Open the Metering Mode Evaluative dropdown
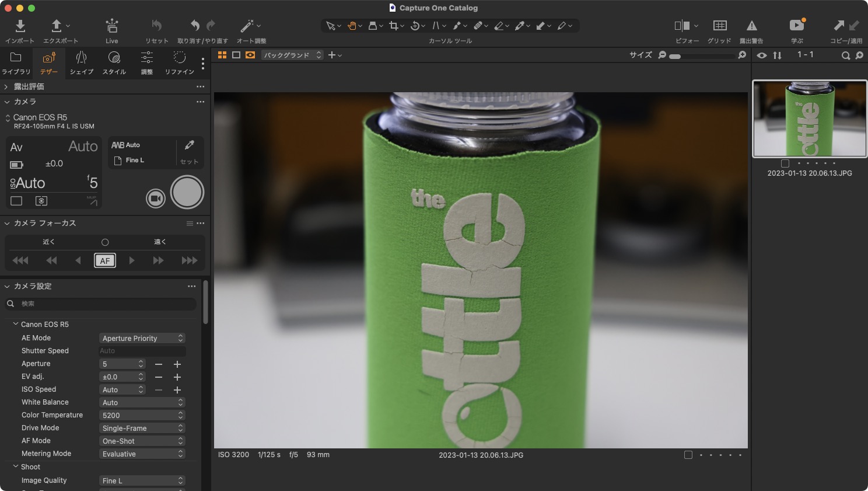The width and height of the screenshot is (868, 491). tap(142, 454)
